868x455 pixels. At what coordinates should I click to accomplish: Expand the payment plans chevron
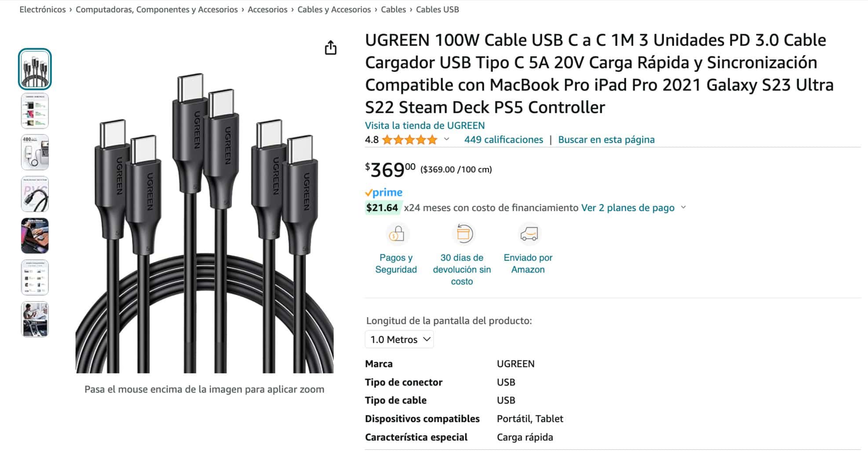click(x=683, y=207)
